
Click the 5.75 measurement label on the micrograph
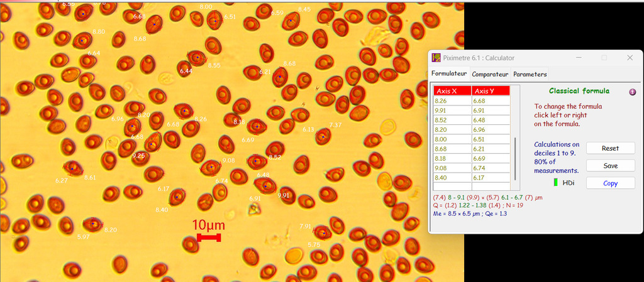click(314, 245)
